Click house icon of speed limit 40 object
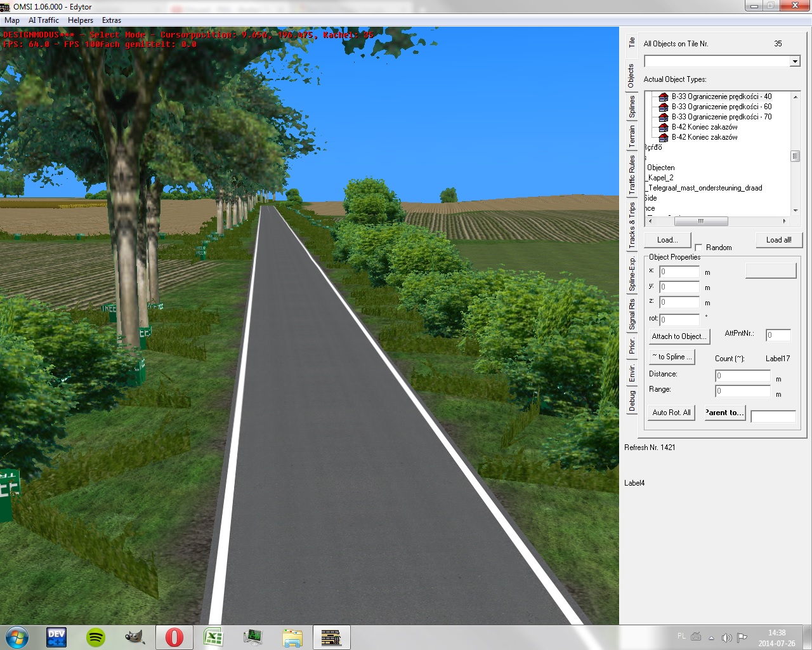 (664, 96)
